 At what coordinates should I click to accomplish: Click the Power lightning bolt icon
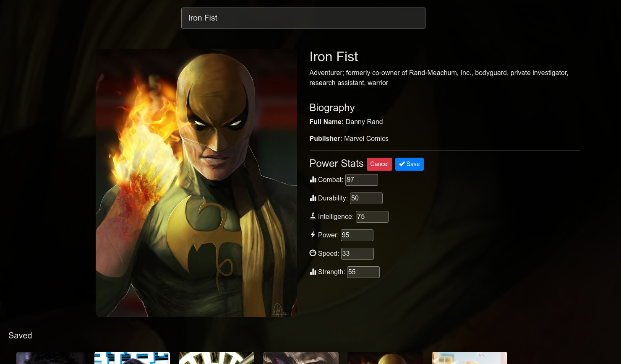point(313,234)
